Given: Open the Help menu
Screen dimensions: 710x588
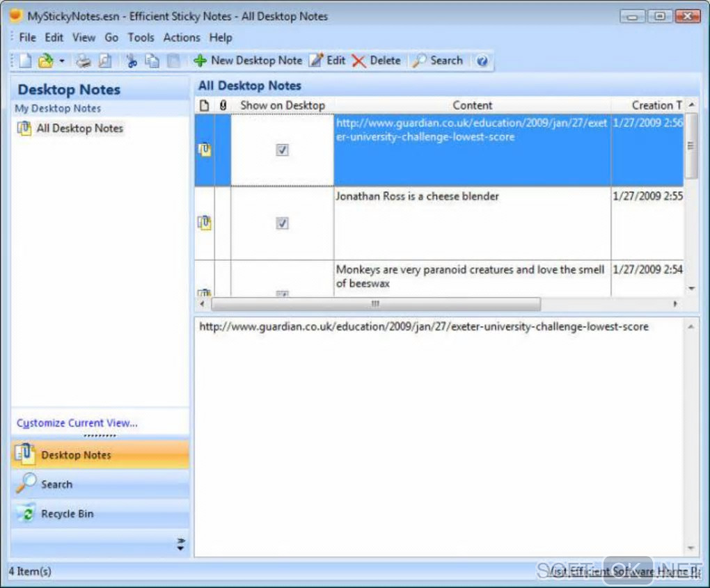Looking at the screenshot, I should pyautogui.click(x=221, y=38).
